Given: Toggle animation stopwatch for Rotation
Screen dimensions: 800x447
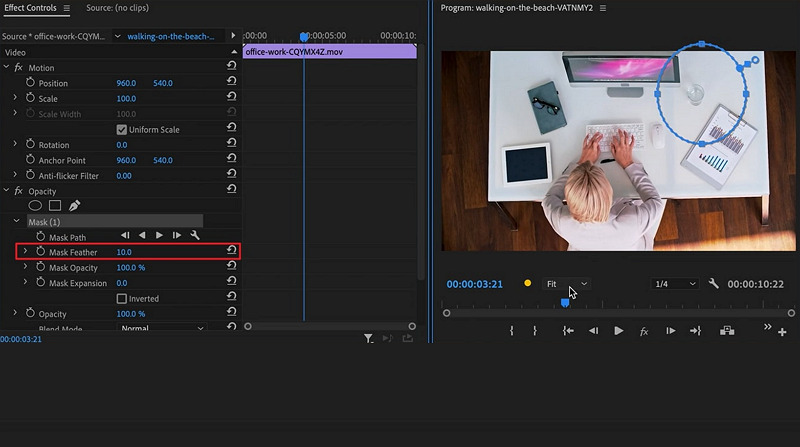Looking at the screenshot, I should point(30,144).
